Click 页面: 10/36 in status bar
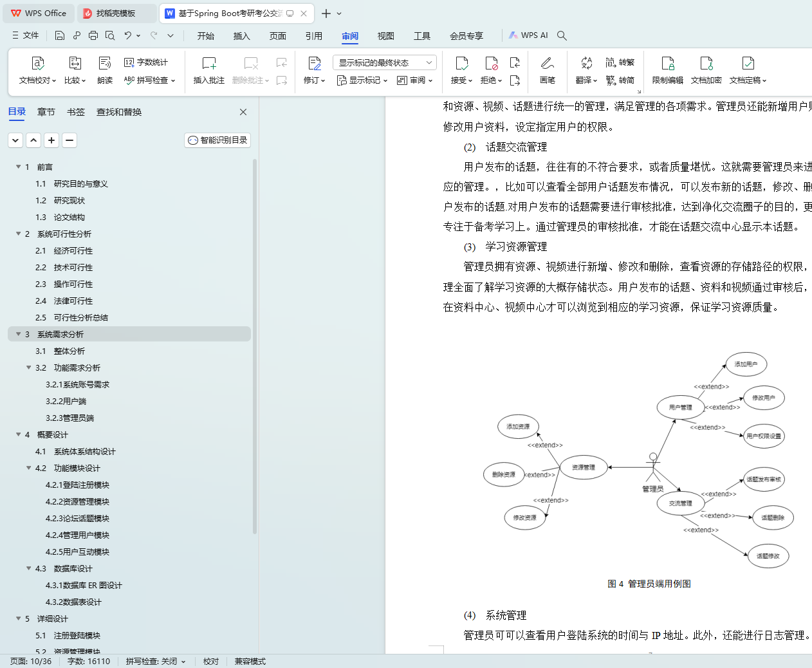This screenshot has height=668, width=812. pos(31,661)
